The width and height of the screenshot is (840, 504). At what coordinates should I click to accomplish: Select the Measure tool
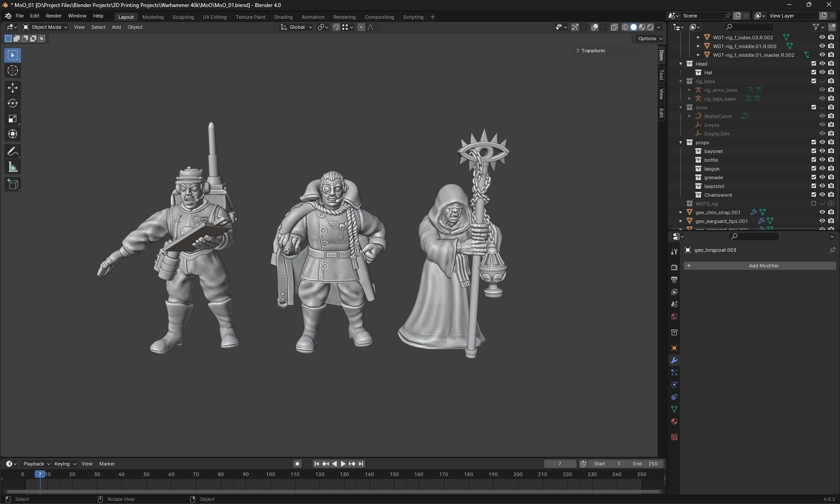click(12, 167)
